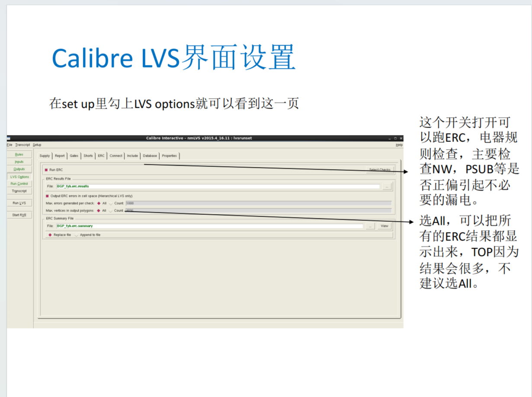Toggle the Run ERC checkbox

47,170
